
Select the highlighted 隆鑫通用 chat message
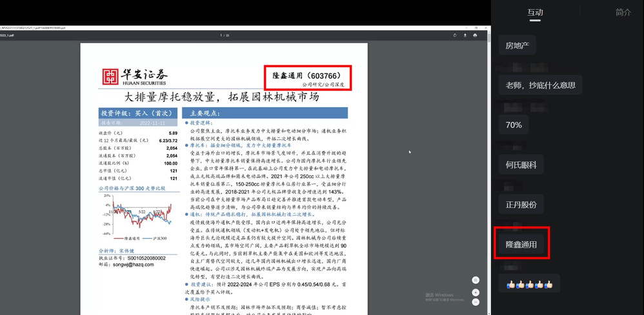tap(521, 245)
